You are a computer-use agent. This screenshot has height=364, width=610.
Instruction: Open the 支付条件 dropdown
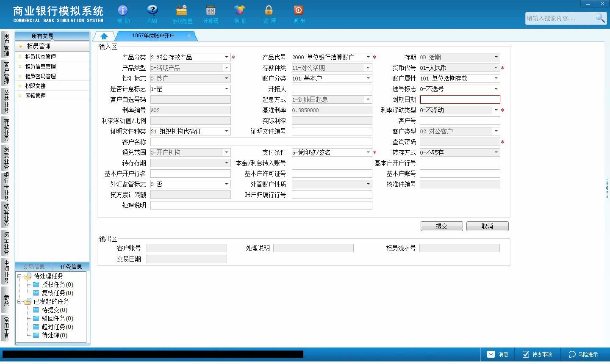[368, 152]
